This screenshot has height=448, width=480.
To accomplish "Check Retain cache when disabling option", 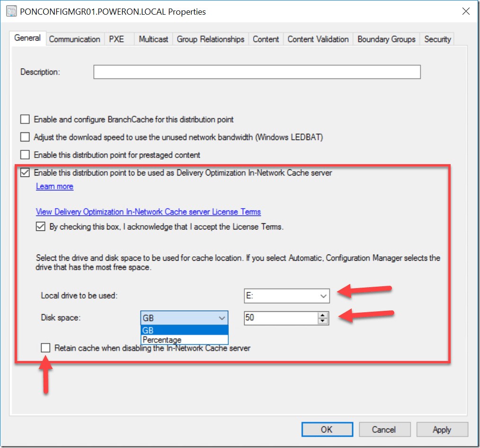I will point(45,348).
